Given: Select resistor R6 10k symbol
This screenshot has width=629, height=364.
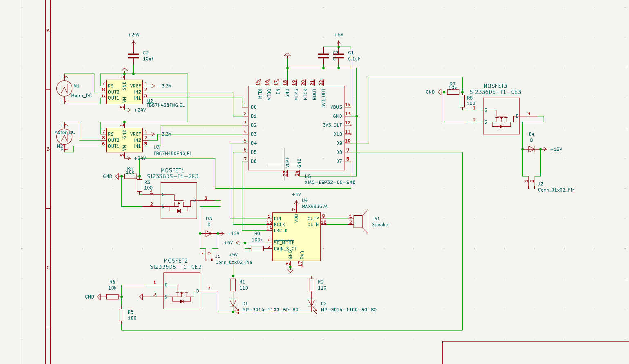Looking at the screenshot, I should click(x=112, y=297).
